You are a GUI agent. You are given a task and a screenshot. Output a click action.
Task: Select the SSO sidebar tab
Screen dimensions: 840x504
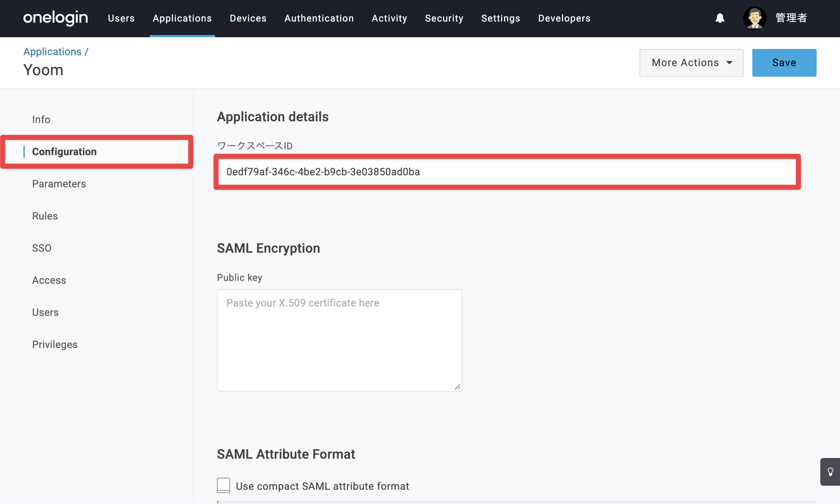42,248
